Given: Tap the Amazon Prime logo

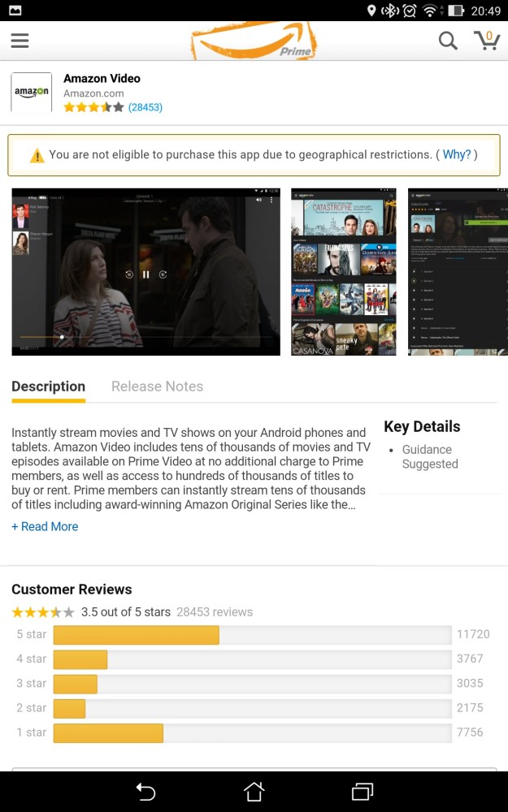Looking at the screenshot, I should point(254,41).
